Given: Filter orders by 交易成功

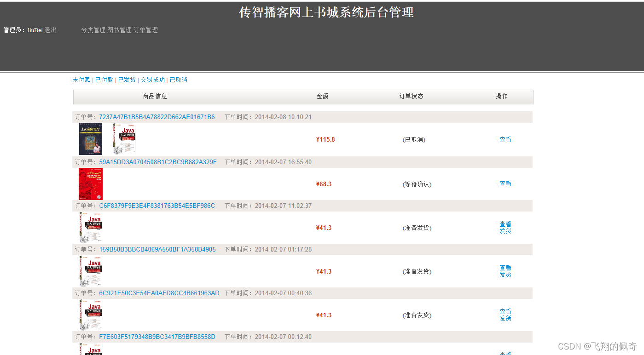Looking at the screenshot, I should (153, 80).
